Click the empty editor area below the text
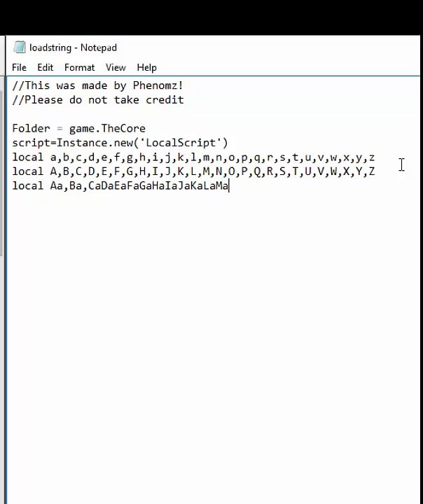 click(x=212, y=337)
